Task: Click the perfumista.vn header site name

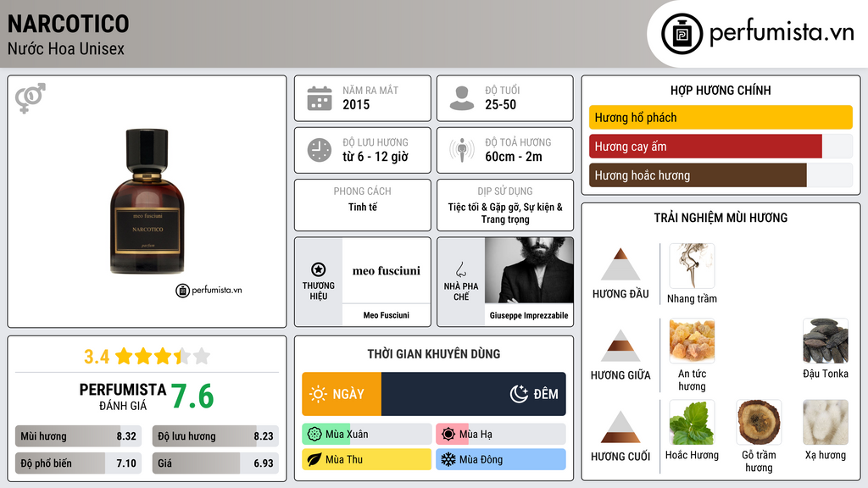Action: pos(782,32)
